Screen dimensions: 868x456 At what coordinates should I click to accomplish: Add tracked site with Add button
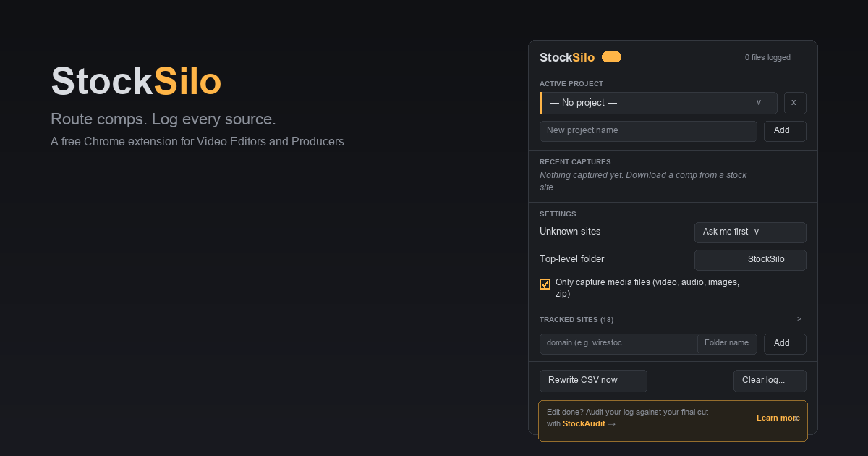click(785, 344)
